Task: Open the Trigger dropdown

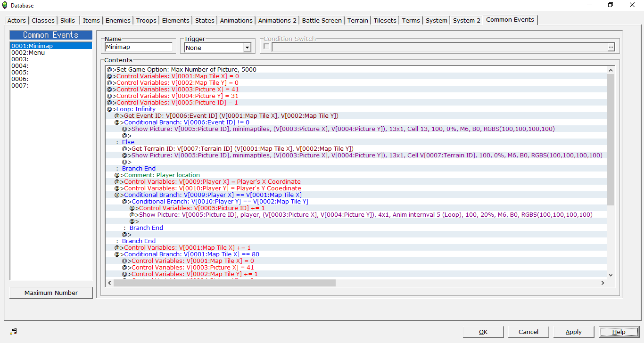Action: [247, 48]
